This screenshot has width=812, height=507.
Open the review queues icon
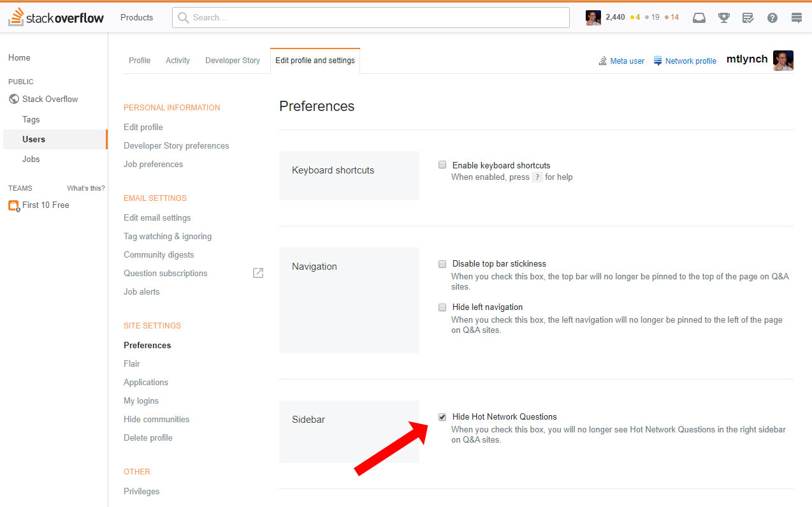(748, 18)
